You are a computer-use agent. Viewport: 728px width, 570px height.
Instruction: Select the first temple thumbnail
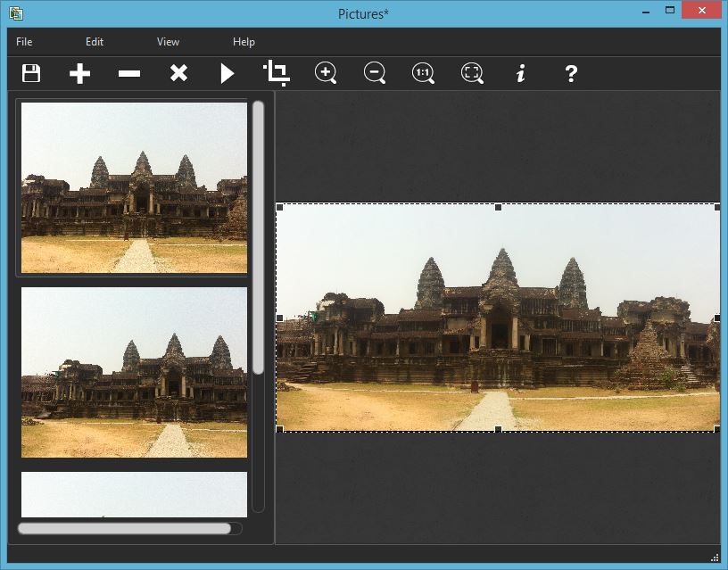[134, 187]
